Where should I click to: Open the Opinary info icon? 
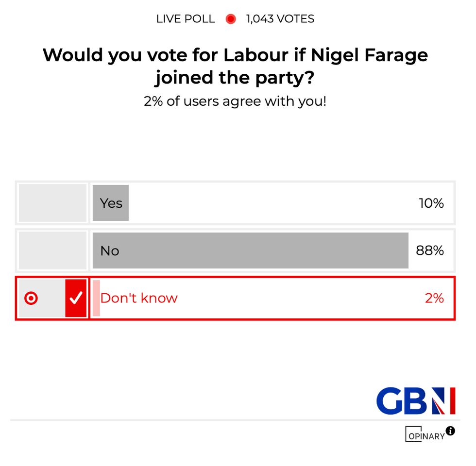450,431
